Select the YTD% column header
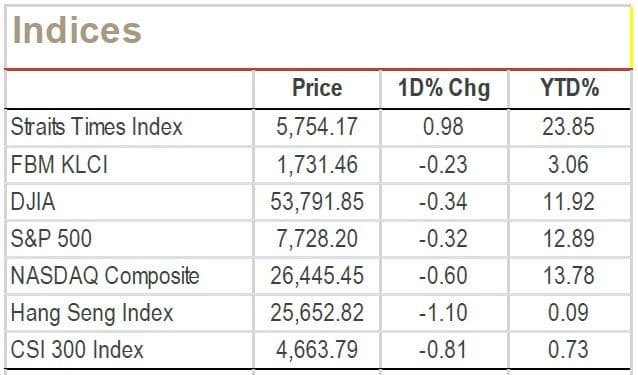 [569, 87]
